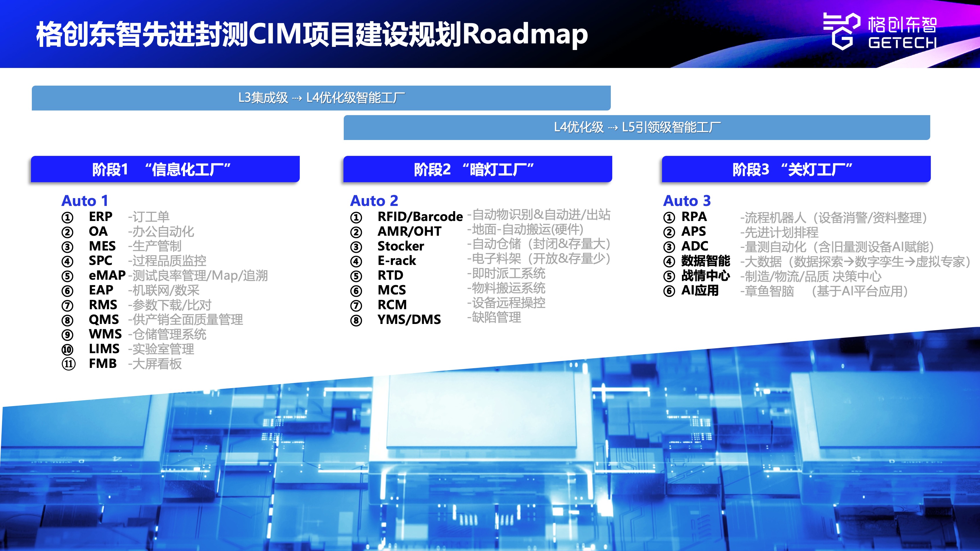Click the Auto 3 heading
Screen dimensions: 980x551
687,200
